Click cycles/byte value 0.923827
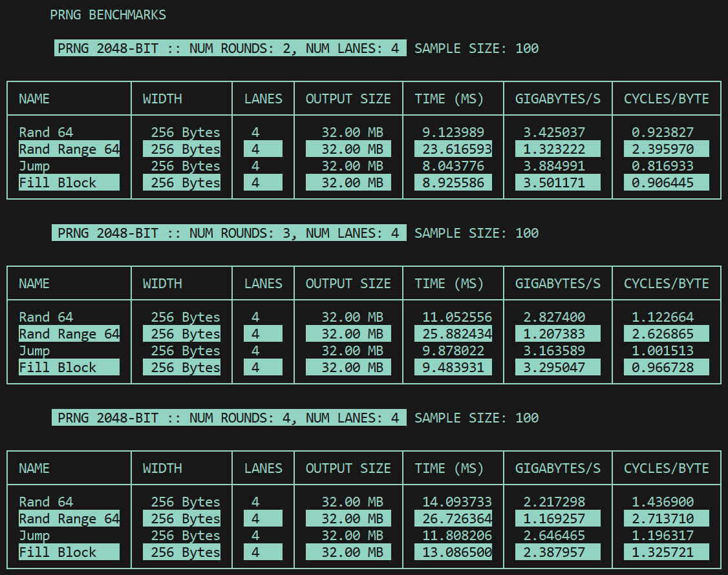 tap(663, 132)
